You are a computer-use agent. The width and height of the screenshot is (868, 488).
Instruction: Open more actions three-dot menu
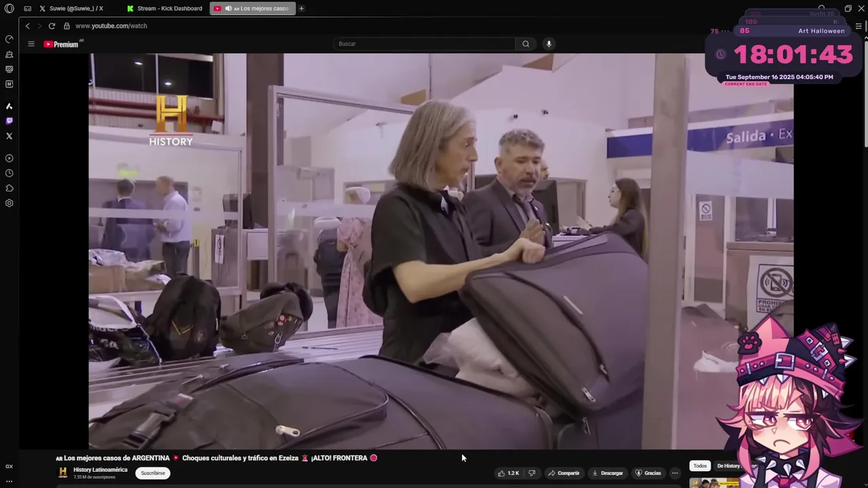coord(675,473)
